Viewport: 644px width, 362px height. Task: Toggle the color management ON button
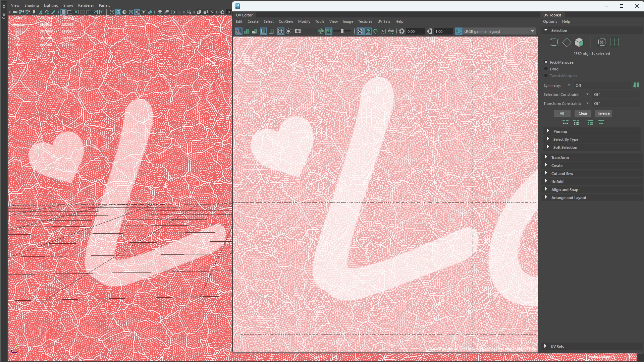pos(459,32)
